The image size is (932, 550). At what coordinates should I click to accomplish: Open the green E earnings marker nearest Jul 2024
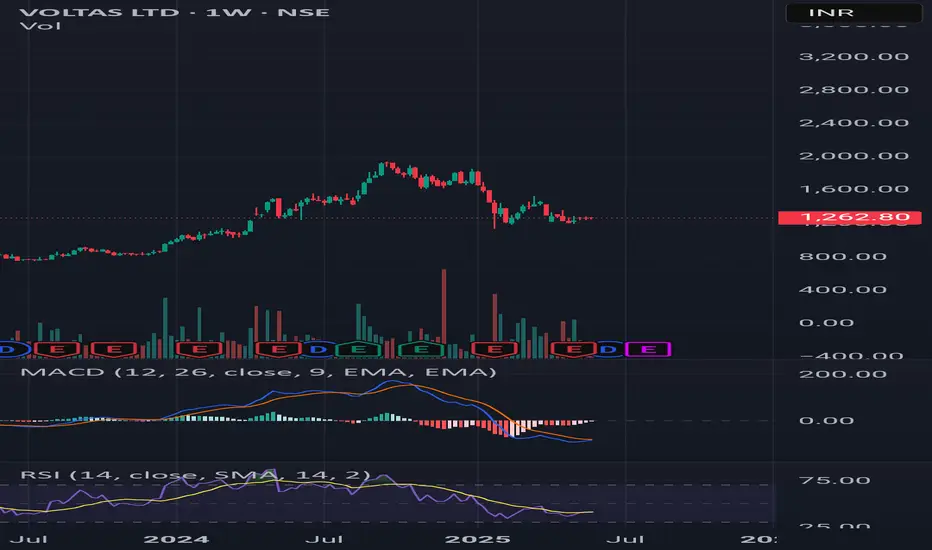point(358,349)
